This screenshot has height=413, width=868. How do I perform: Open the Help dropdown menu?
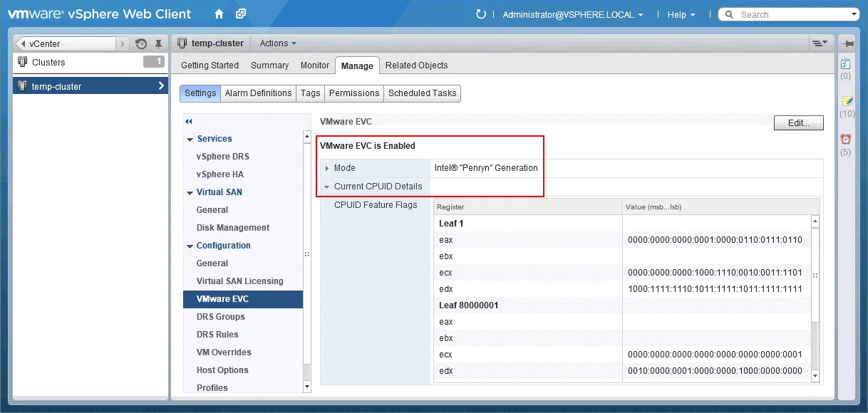tap(681, 14)
